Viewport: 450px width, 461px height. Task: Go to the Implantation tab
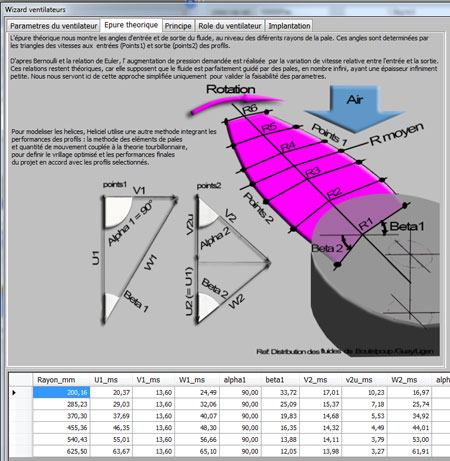click(289, 26)
